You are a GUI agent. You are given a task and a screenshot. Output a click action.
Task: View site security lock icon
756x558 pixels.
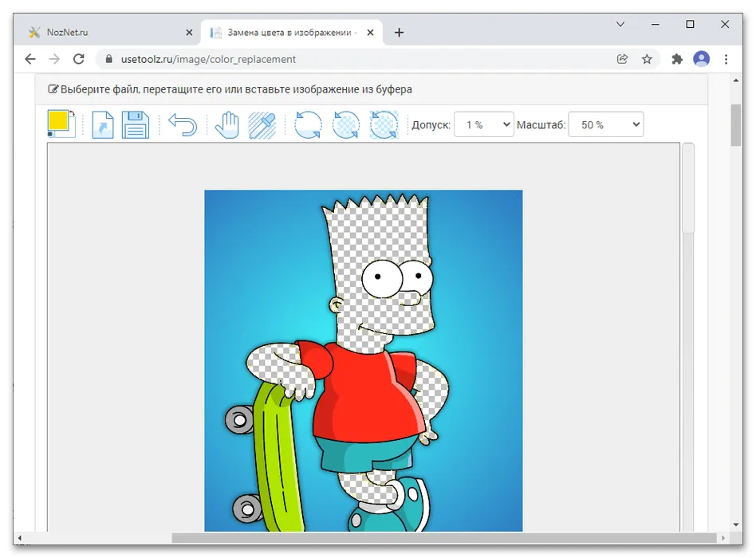click(x=109, y=59)
